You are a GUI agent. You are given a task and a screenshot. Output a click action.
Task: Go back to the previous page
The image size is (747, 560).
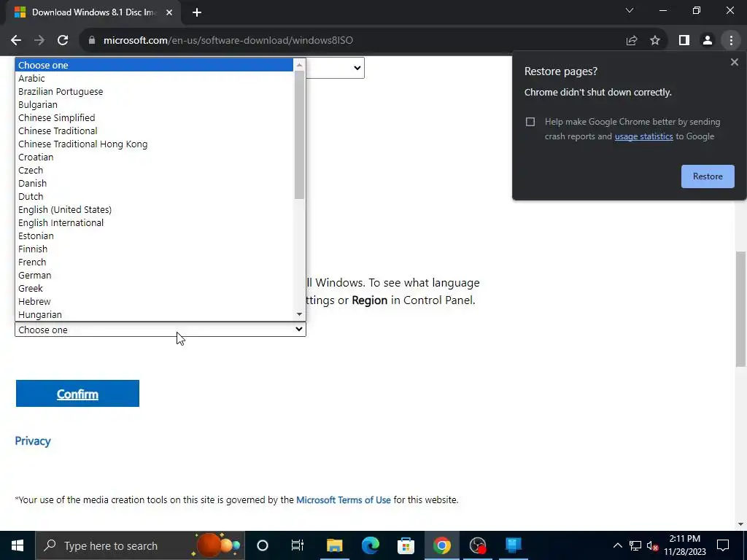click(16, 41)
